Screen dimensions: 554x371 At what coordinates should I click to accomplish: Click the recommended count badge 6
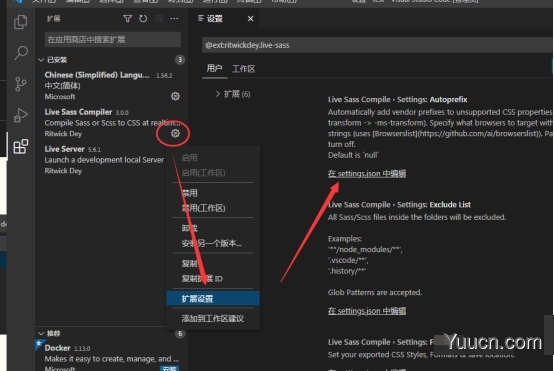click(x=180, y=334)
